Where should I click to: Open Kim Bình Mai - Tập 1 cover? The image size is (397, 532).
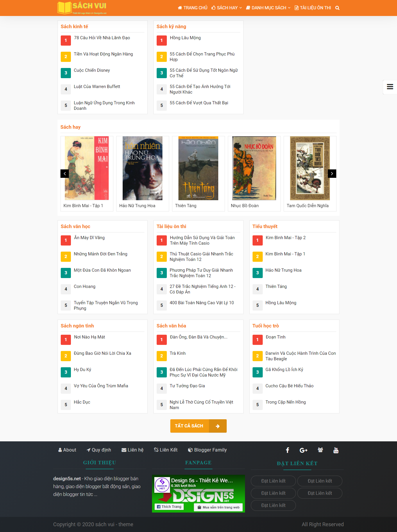pos(87,168)
